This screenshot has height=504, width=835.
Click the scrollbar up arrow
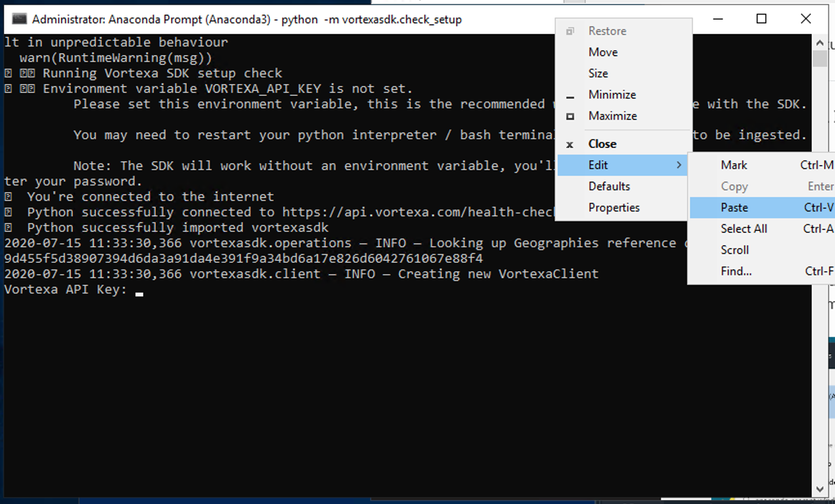point(820,43)
